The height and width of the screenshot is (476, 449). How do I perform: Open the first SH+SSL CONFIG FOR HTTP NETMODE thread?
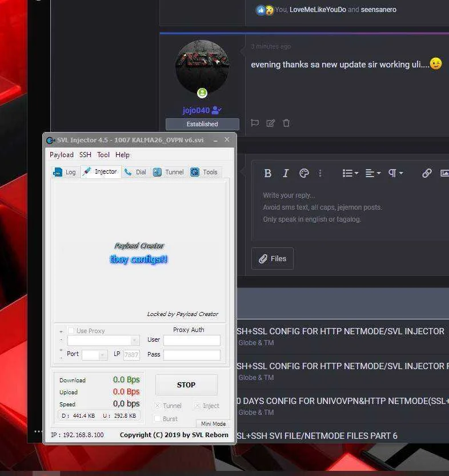[340, 331]
